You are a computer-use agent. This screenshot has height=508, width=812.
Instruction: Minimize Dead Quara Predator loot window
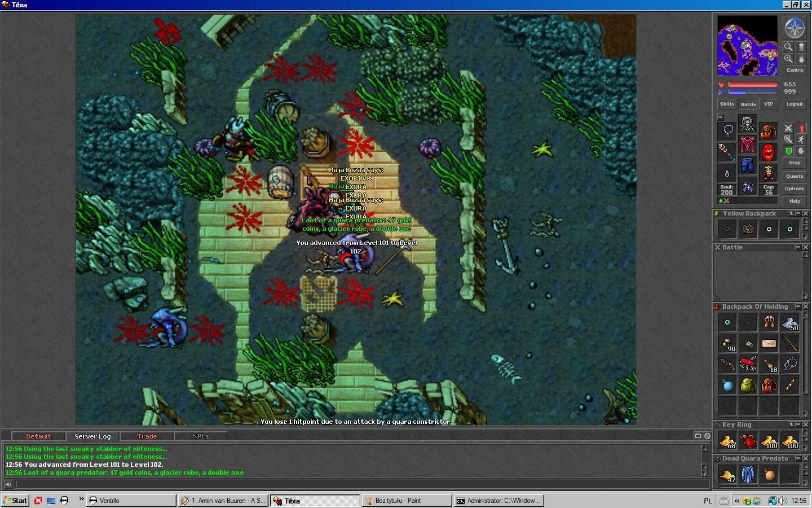tap(798, 458)
